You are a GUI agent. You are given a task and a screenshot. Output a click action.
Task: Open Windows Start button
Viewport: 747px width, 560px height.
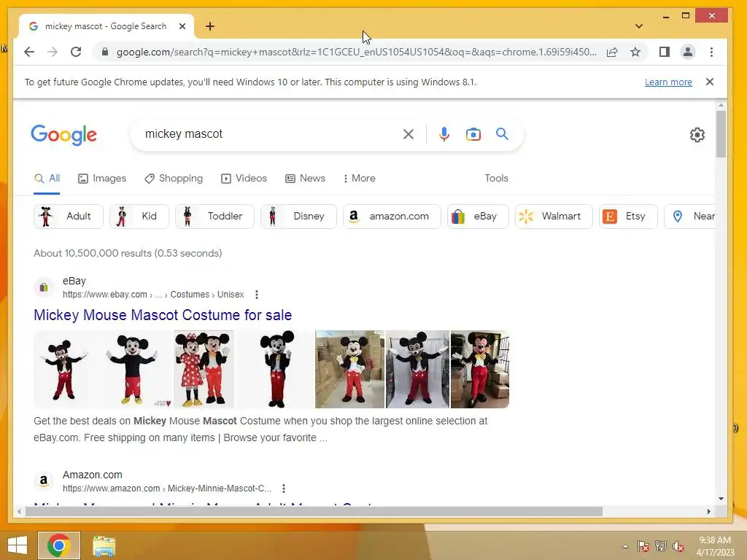click(18, 545)
